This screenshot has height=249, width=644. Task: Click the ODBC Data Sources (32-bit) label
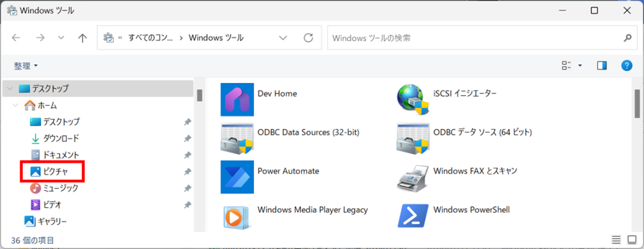[x=308, y=132]
